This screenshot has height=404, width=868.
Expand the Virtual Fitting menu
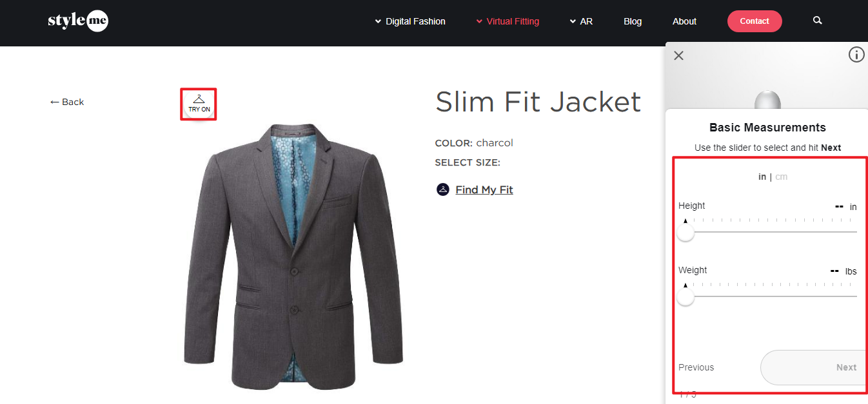(508, 21)
